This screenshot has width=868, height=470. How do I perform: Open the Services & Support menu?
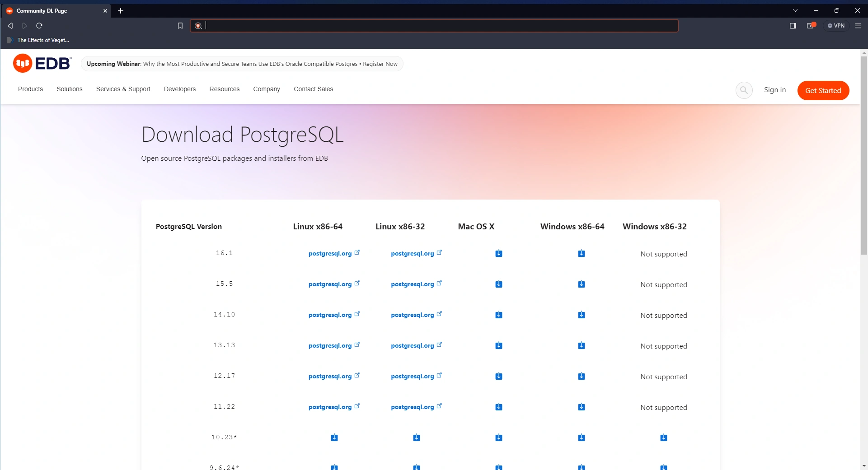click(123, 89)
